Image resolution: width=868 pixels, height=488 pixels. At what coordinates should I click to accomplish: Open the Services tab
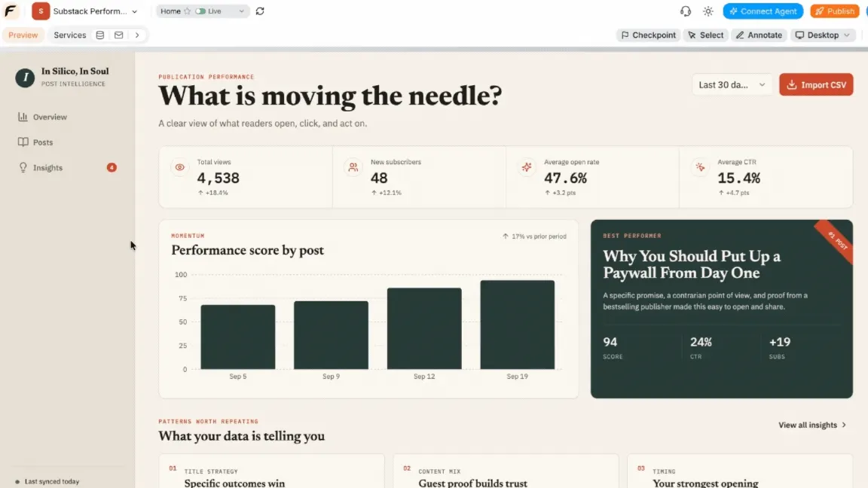point(70,35)
